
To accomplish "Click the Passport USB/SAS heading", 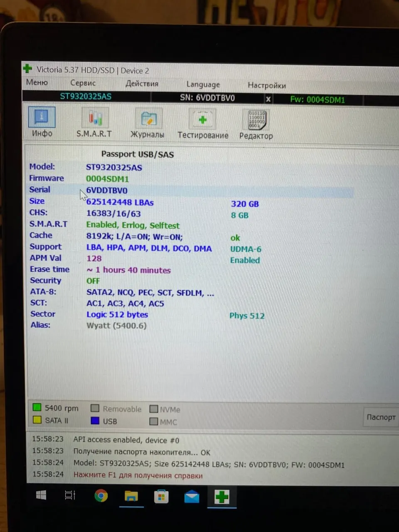I will coord(138,154).
